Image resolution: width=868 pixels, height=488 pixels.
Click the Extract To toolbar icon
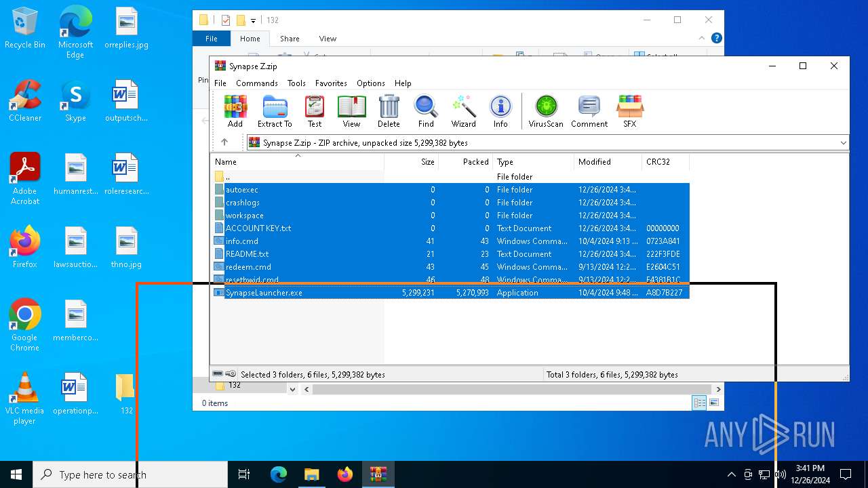point(275,111)
